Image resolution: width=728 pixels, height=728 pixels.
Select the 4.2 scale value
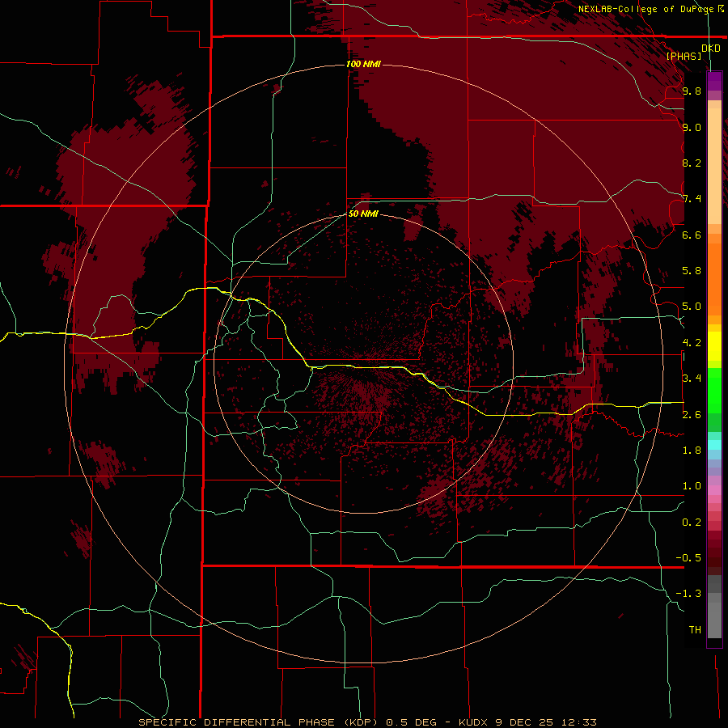692,343
